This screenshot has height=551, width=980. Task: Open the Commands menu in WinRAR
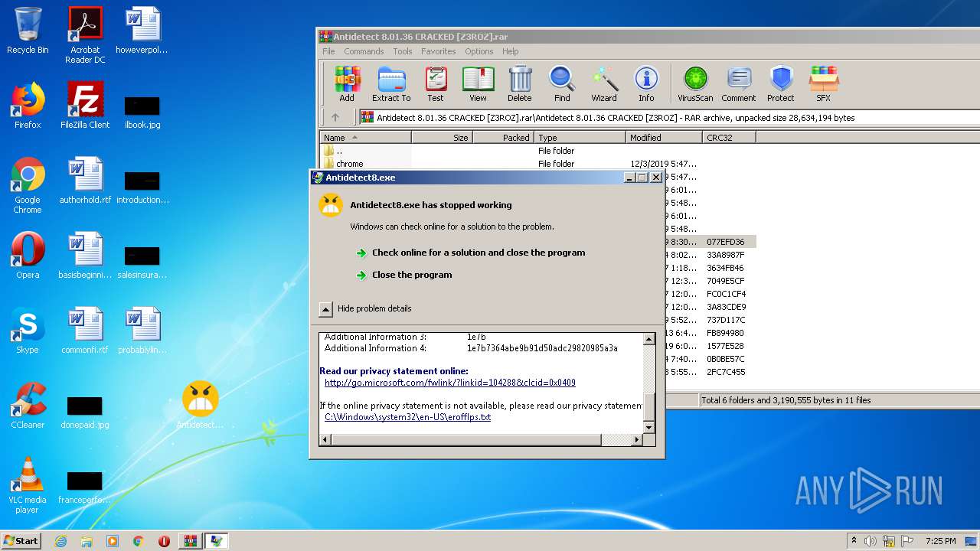[x=364, y=51]
